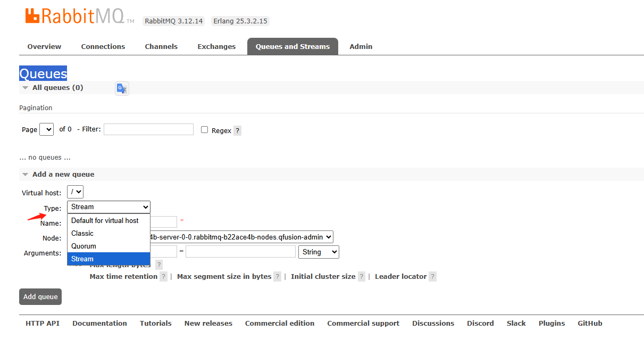The image size is (644, 347).
Task: Open the Commercial support link
Action: coord(363,323)
